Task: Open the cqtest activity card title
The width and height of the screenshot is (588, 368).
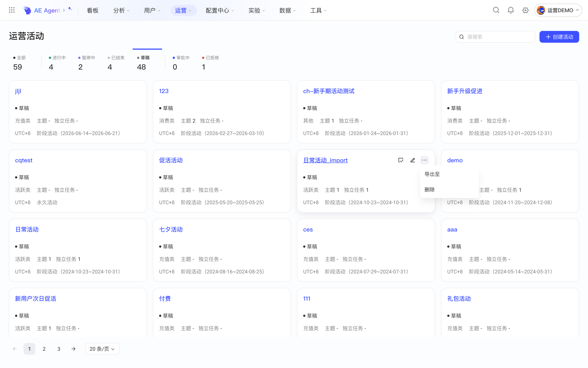Action: point(24,160)
